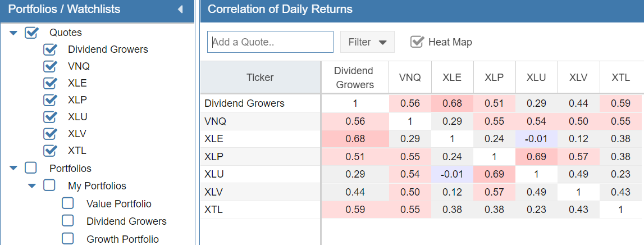Uncheck the Quotes group checkbox

(x=31, y=33)
